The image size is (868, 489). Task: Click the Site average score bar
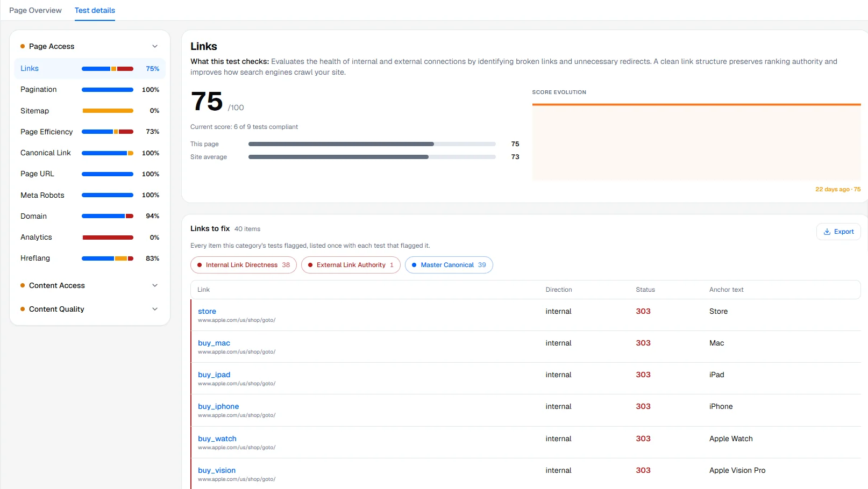tap(372, 157)
